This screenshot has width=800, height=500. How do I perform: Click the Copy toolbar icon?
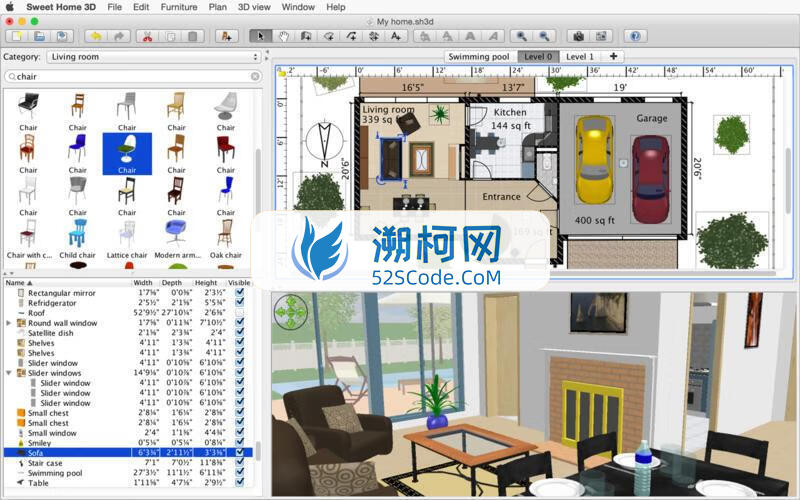[170, 36]
